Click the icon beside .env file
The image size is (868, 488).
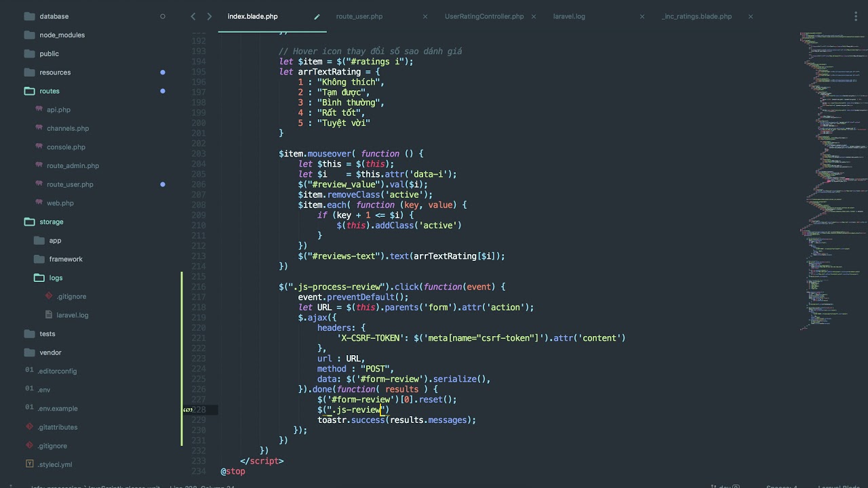29,390
